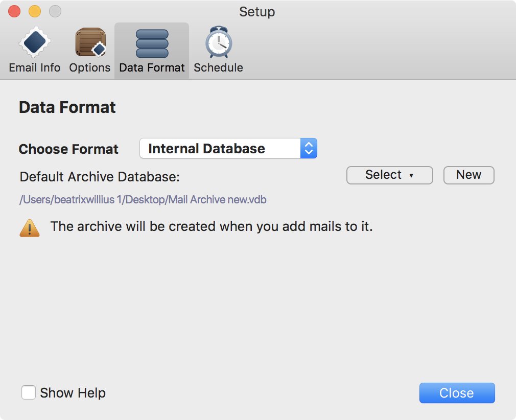Click the Mail Archive new.vdb file path
This screenshot has height=420, width=516.
pyautogui.click(x=143, y=200)
